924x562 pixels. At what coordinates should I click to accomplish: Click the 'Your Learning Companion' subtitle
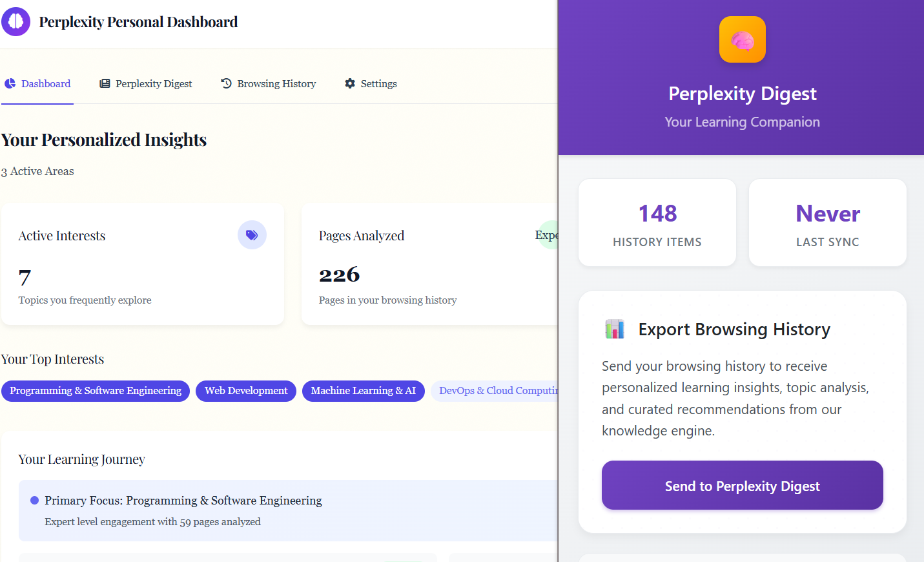[743, 122]
